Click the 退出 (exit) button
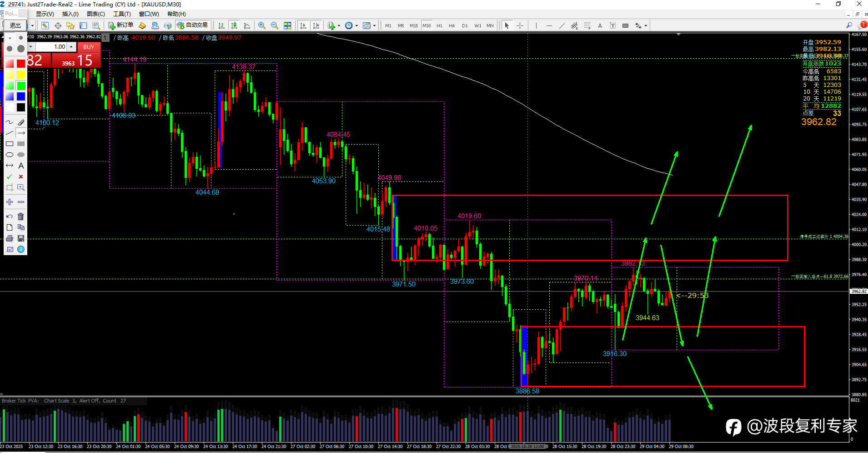Image resolution: width=868 pixels, height=453 pixels. tap(15, 25)
